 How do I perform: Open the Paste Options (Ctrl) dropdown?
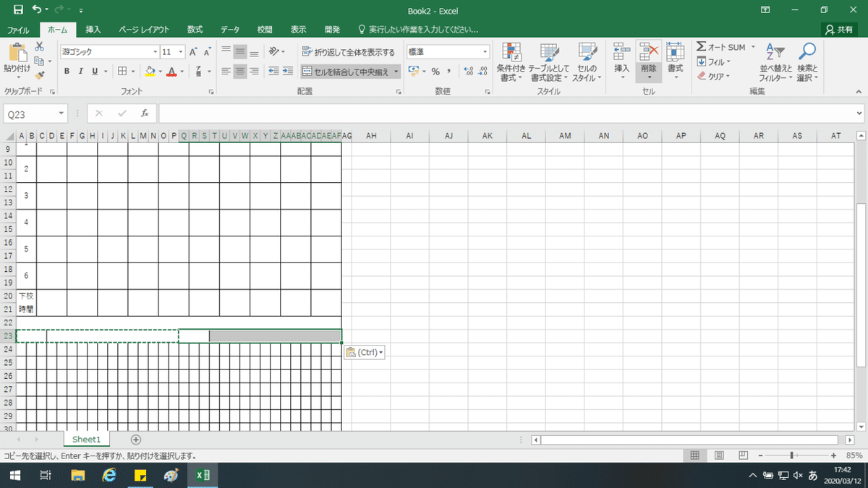(x=365, y=352)
